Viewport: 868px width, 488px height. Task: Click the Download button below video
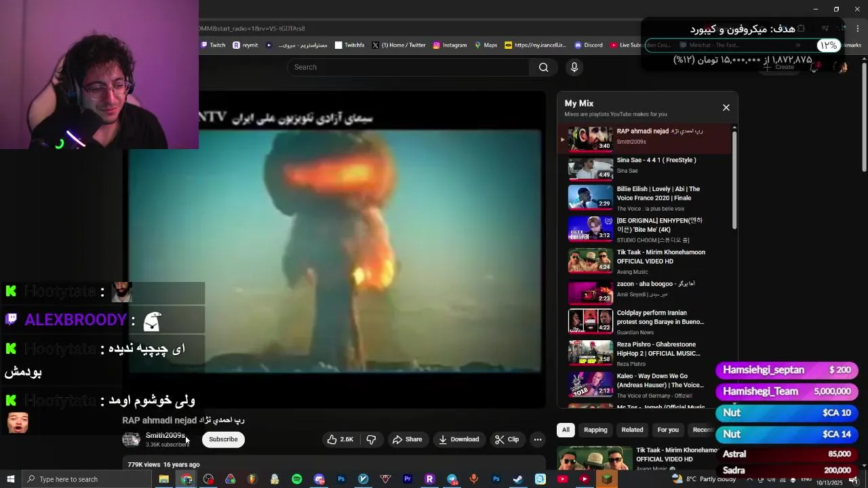459,439
